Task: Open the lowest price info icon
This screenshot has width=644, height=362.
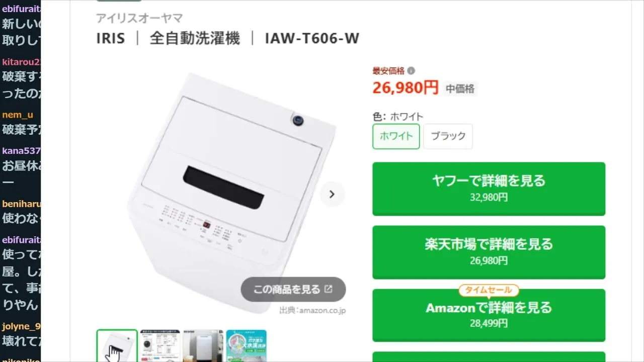Action: [x=411, y=71]
